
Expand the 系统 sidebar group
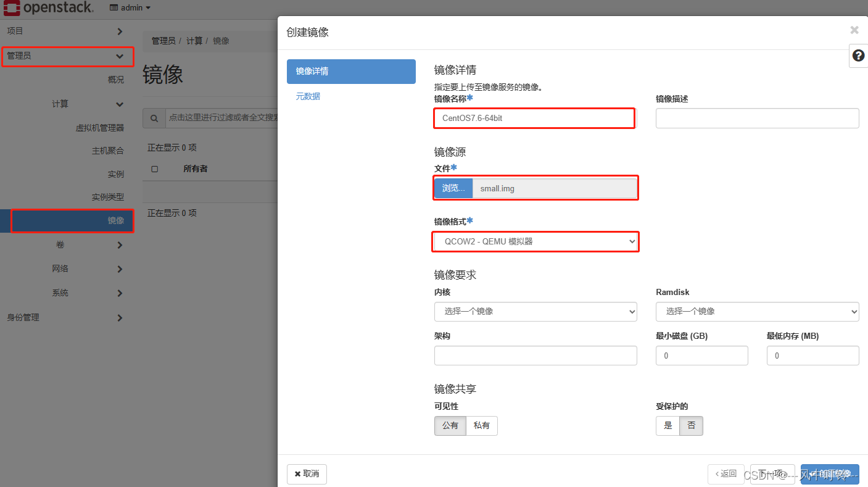[x=88, y=293]
